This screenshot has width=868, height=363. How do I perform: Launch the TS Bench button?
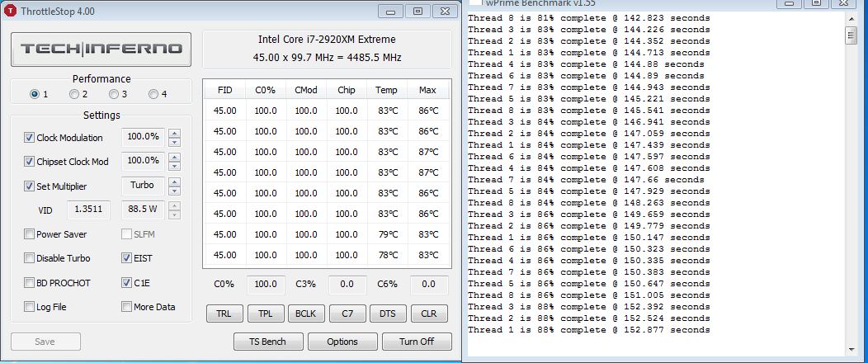point(268,342)
